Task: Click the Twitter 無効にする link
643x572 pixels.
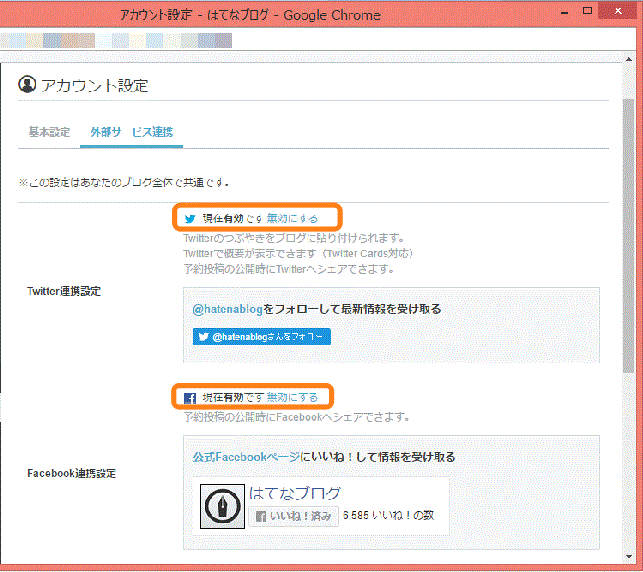Action: click(x=292, y=219)
